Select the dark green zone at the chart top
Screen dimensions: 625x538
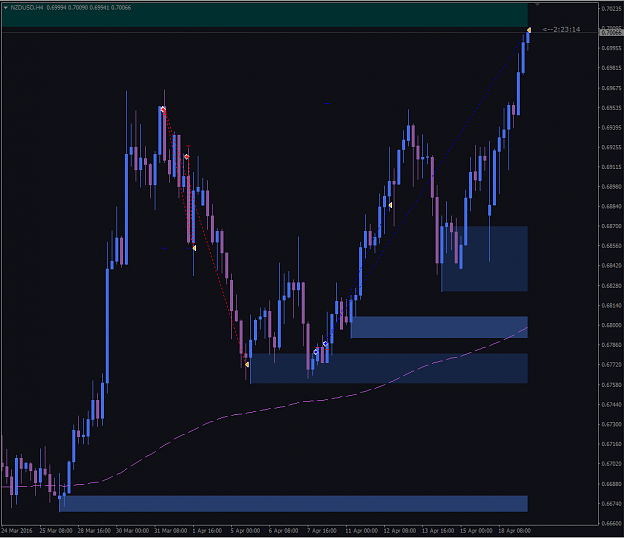[265, 15]
